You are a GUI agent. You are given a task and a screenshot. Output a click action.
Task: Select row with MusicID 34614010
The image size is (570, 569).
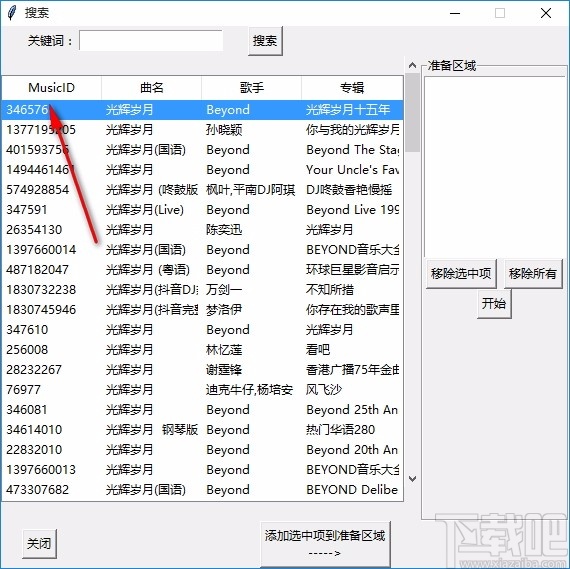point(202,430)
